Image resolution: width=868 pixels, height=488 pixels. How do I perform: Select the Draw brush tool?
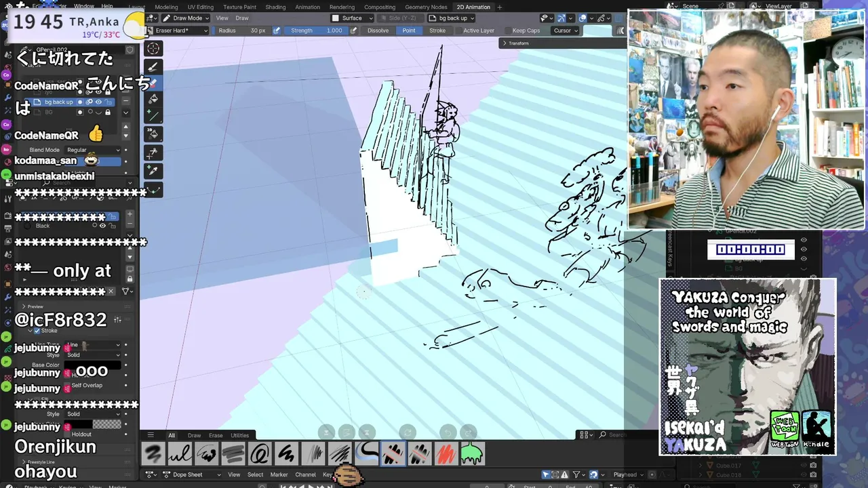[153, 66]
